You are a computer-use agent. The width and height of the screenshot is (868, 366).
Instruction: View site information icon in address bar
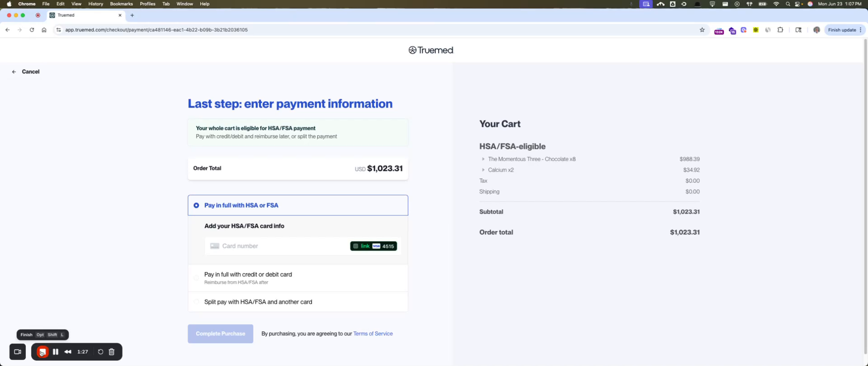tap(58, 30)
